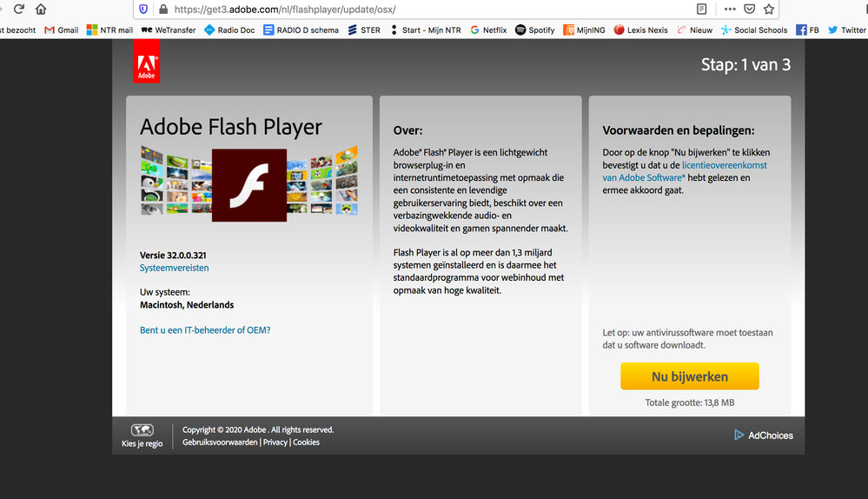The height and width of the screenshot is (499, 868).
Task: Open the Spotify bookmark
Action: (x=534, y=30)
